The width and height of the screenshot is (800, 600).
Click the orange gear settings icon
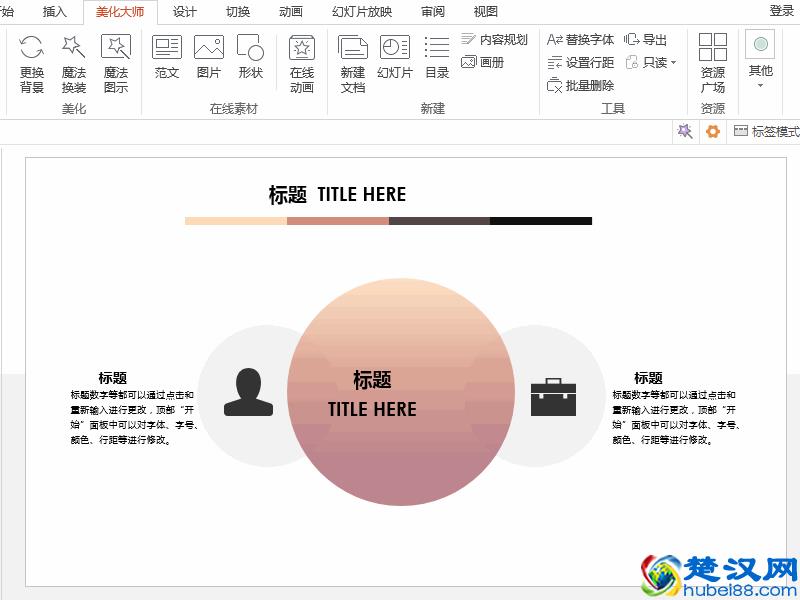click(712, 130)
